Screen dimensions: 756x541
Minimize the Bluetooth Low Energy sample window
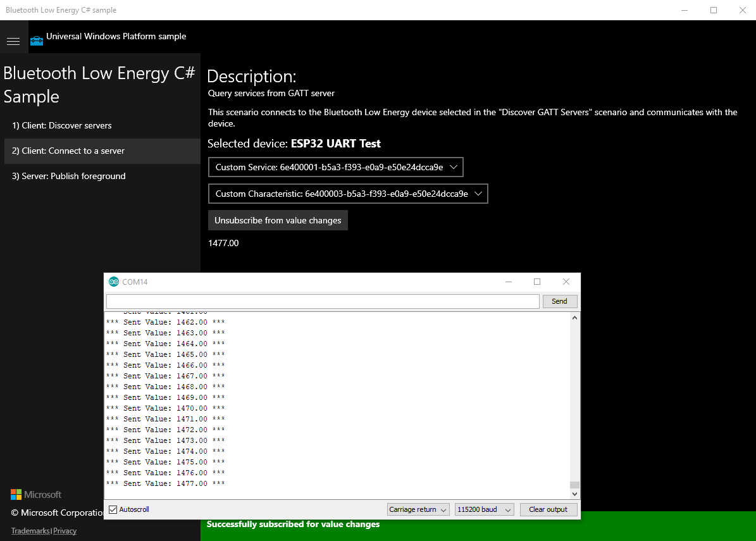coord(684,10)
